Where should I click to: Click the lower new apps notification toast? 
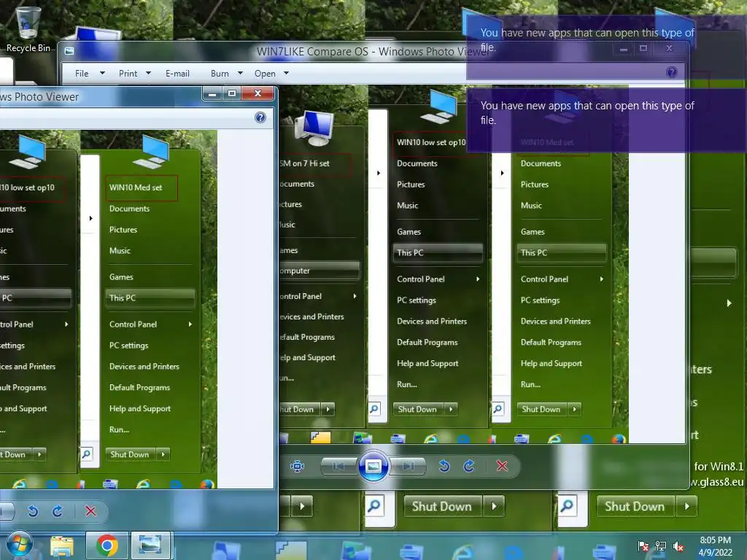coord(606,120)
